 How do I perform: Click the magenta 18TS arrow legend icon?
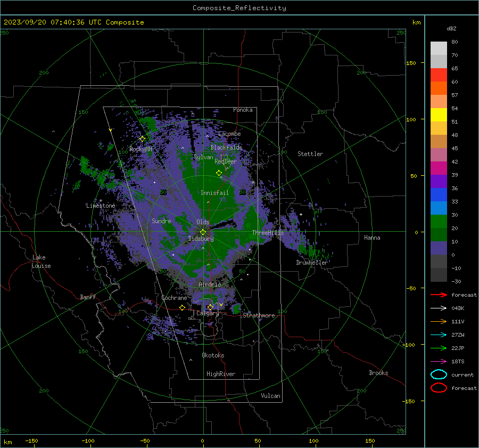click(439, 362)
